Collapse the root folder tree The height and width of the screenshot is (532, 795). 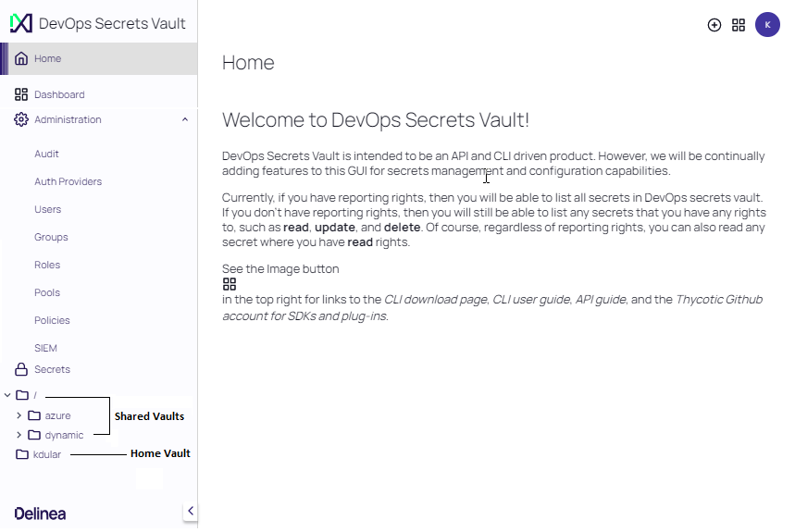pyautogui.click(x=7, y=395)
